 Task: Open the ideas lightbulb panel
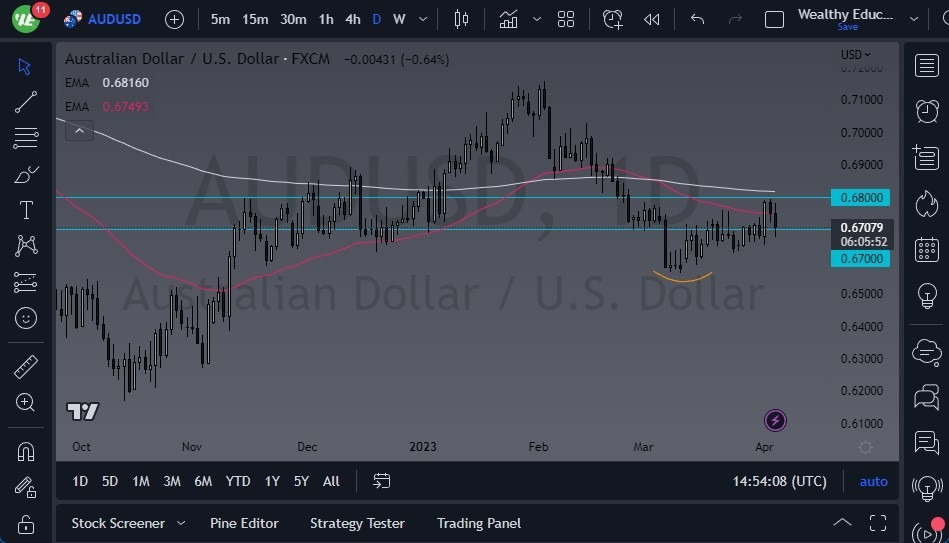click(x=927, y=295)
